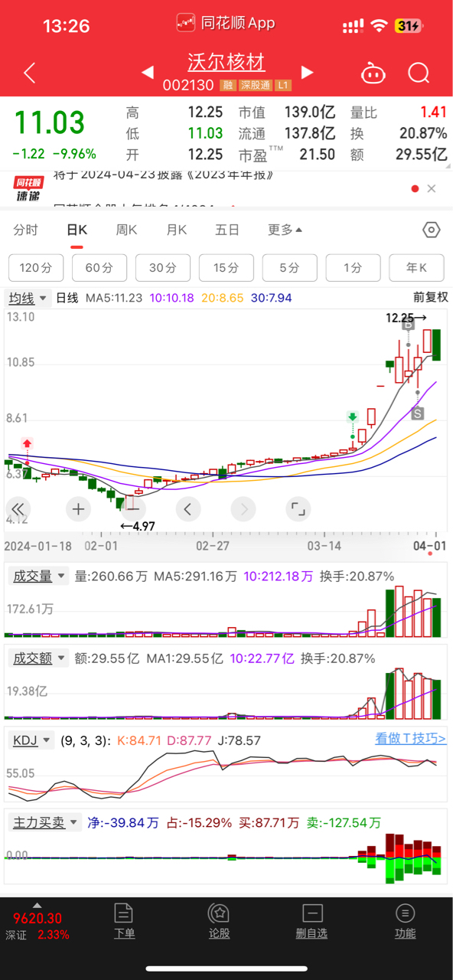
Task: Open the robot assistant icon
Action: 373,73
